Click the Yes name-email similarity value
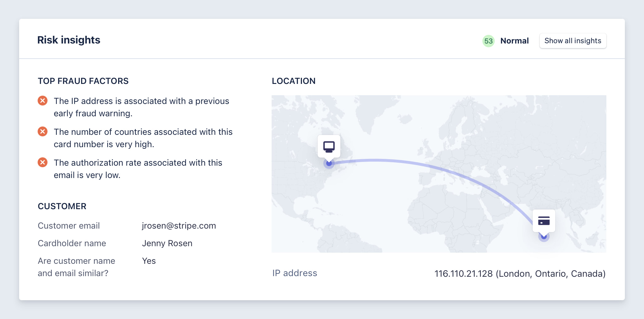Image resolution: width=644 pixels, height=319 pixels. click(149, 261)
